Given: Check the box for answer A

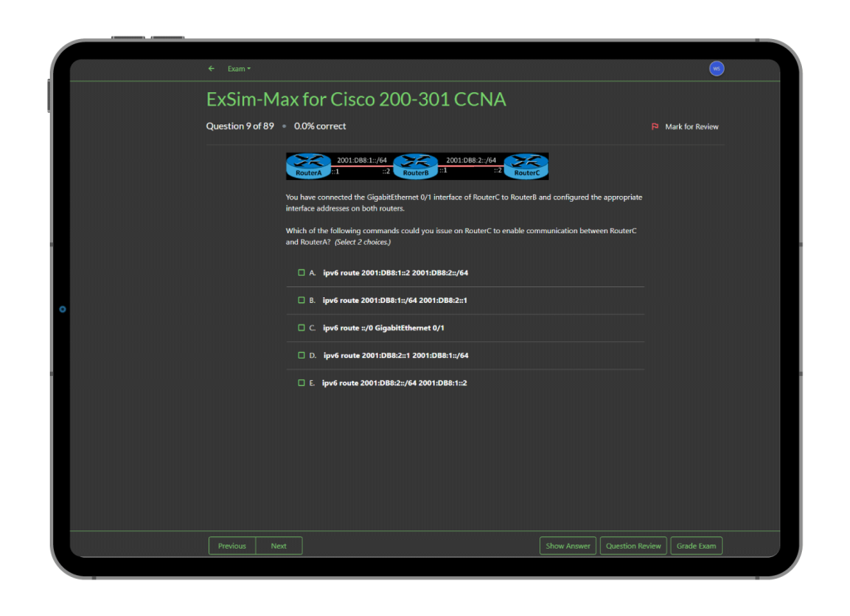Looking at the screenshot, I should tap(301, 272).
